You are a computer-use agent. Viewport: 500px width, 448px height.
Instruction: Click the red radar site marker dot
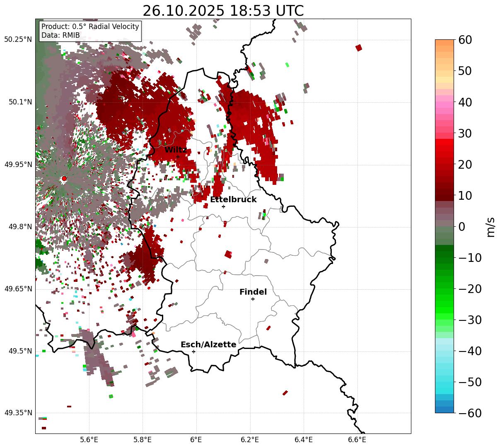(x=64, y=179)
